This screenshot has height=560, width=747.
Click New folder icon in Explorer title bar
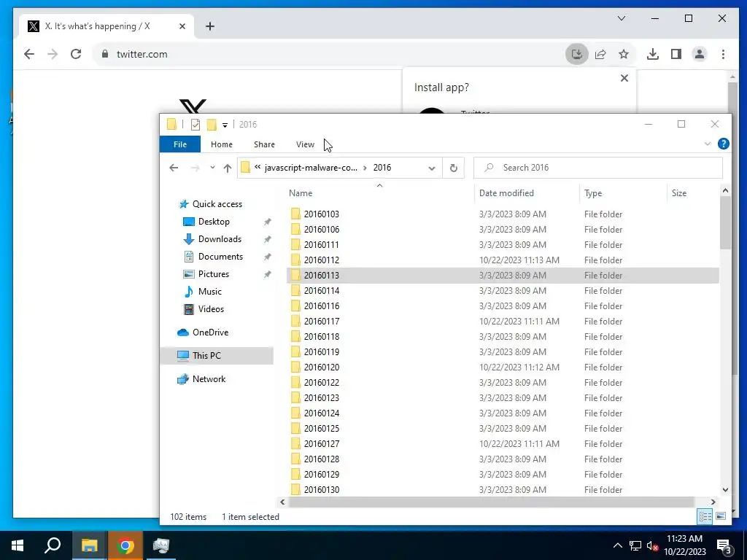212,125
